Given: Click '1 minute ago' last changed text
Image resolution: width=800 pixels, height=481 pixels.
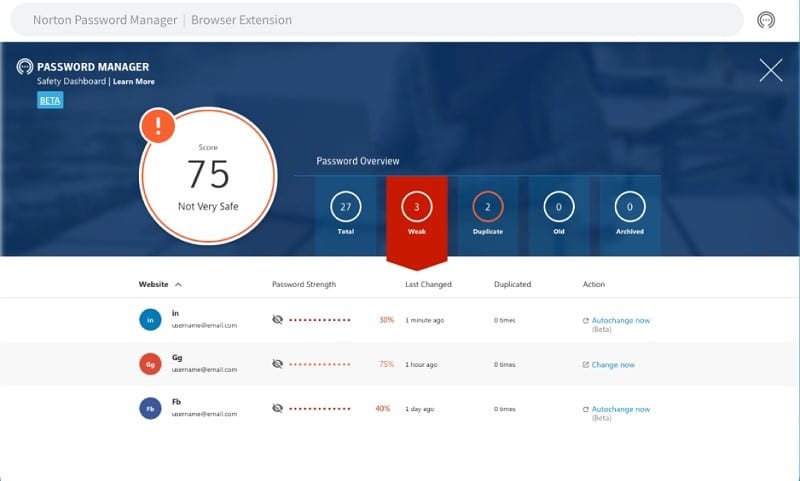Looking at the screenshot, I should pos(424,320).
